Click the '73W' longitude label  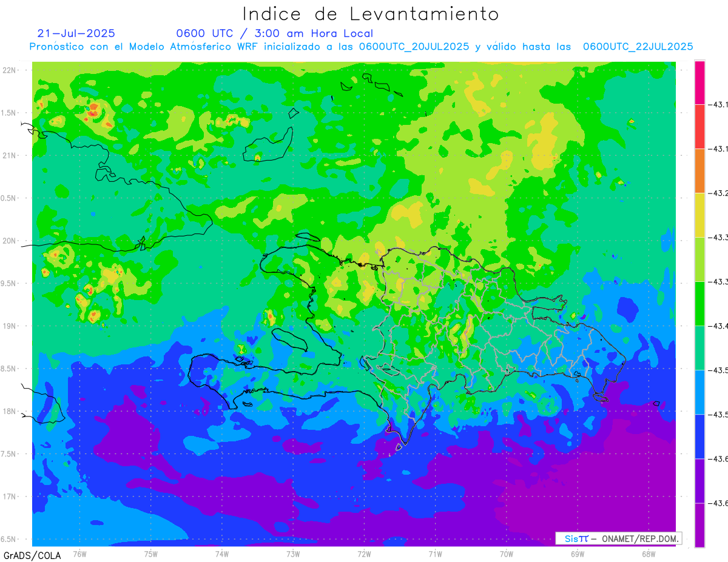point(293,554)
